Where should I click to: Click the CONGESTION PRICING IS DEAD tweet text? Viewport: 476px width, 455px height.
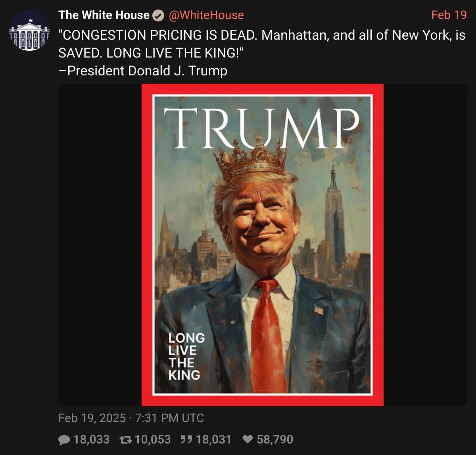point(262,44)
